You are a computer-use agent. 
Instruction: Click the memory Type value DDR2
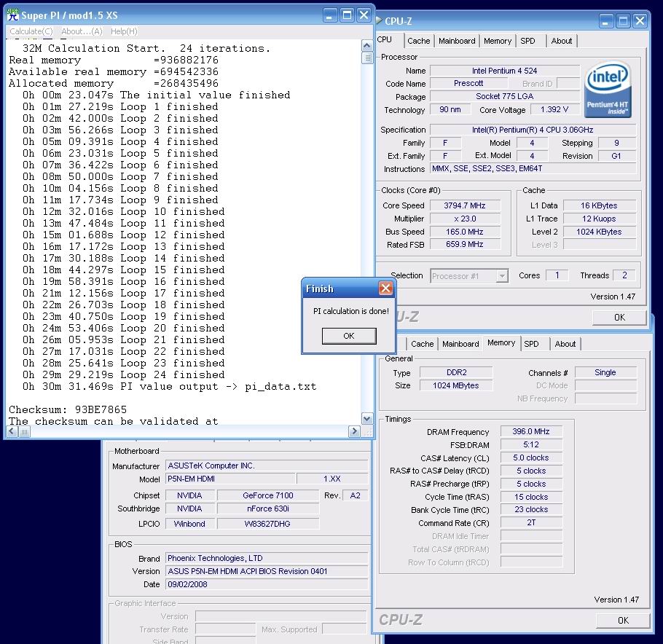[x=456, y=372]
